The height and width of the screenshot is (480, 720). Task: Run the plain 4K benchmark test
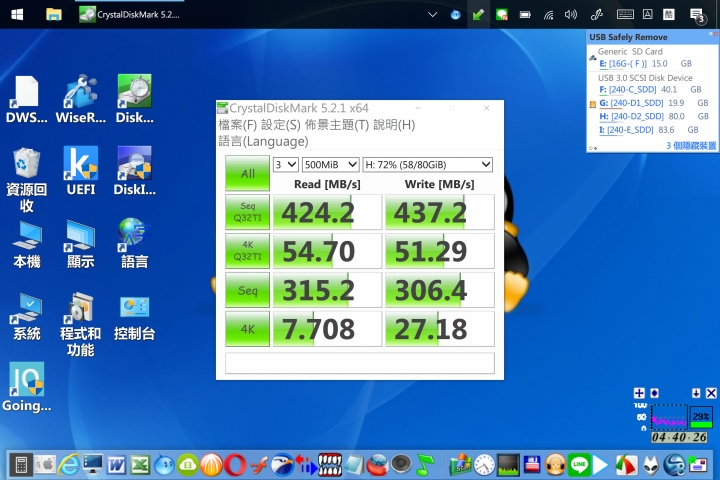coord(248,329)
